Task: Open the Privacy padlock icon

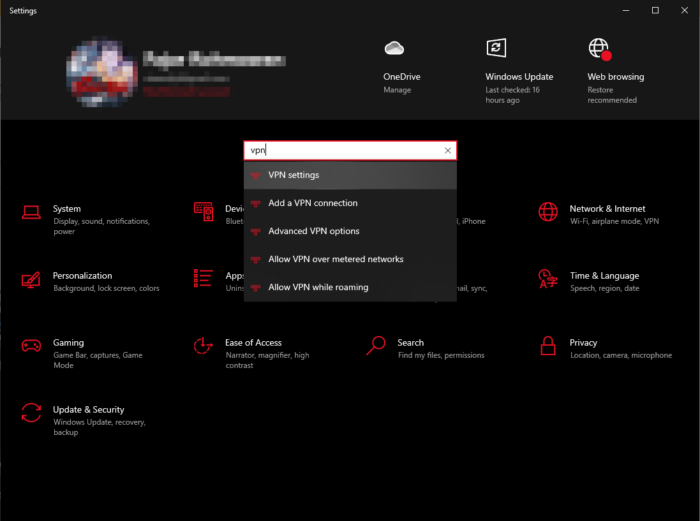Action: point(548,346)
